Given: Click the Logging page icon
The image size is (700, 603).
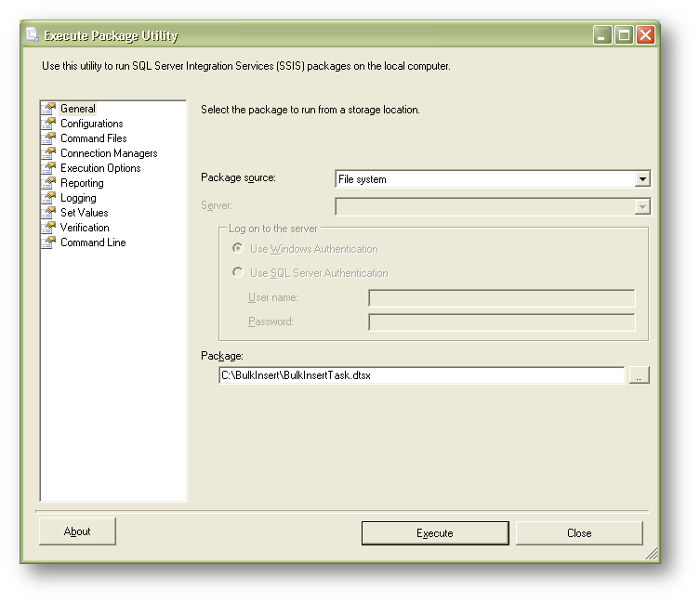Looking at the screenshot, I should click(x=49, y=198).
